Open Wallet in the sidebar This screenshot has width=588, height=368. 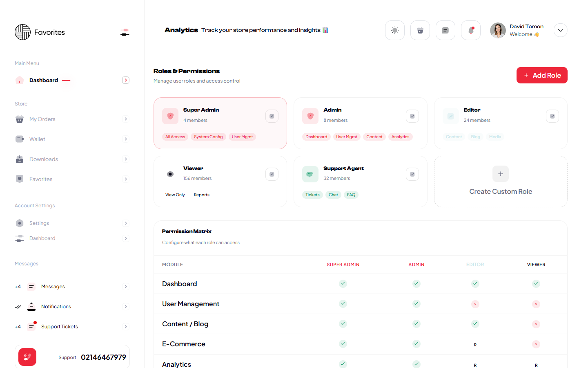point(37,139)
